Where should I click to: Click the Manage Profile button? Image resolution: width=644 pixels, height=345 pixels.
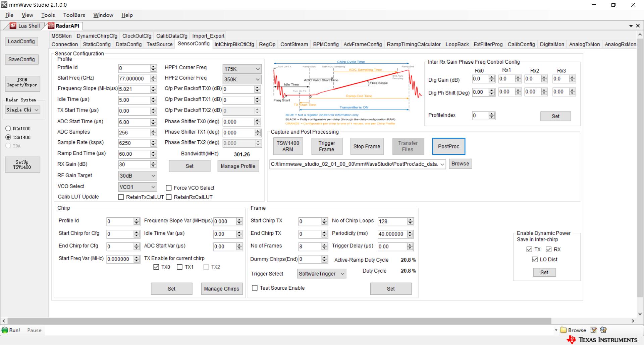[x=238, y=166]
